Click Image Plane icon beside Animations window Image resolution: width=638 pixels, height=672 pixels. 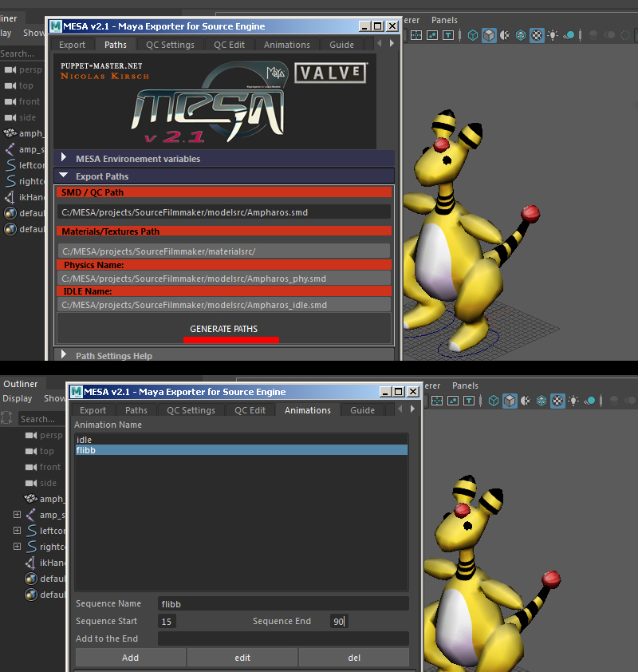coord(453,401)
